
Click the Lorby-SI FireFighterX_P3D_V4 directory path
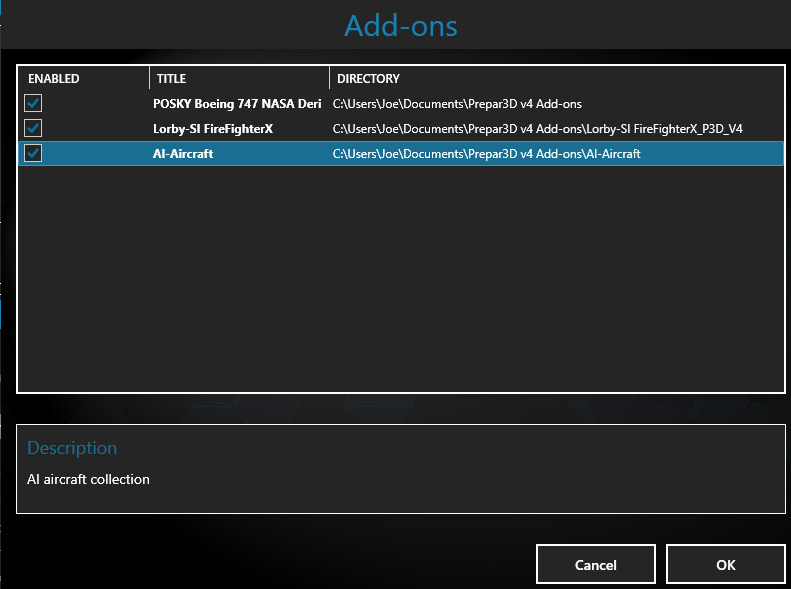click(537, 129)
